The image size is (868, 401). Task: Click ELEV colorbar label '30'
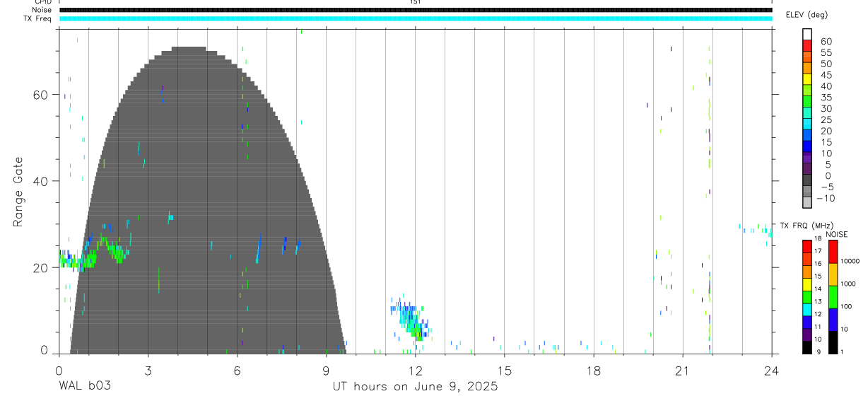click(x=826, y=109)
